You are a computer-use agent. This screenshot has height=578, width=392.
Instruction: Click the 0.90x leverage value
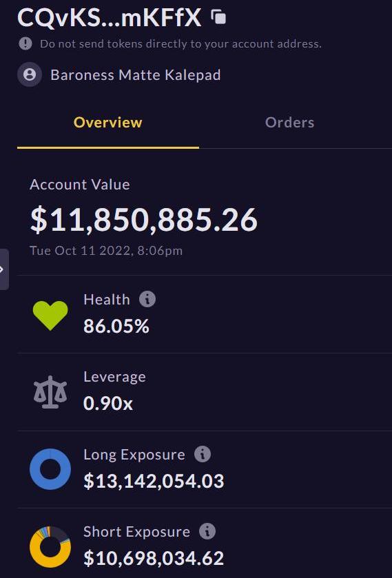(107, 404)
